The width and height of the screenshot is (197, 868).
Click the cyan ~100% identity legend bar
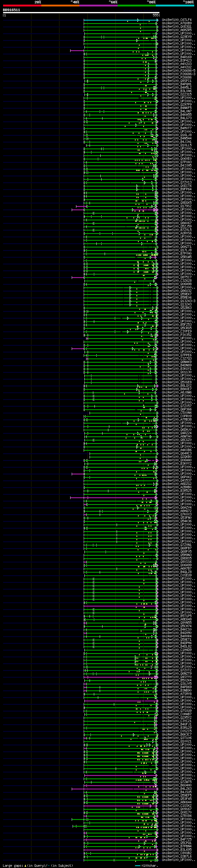(175, 6)
